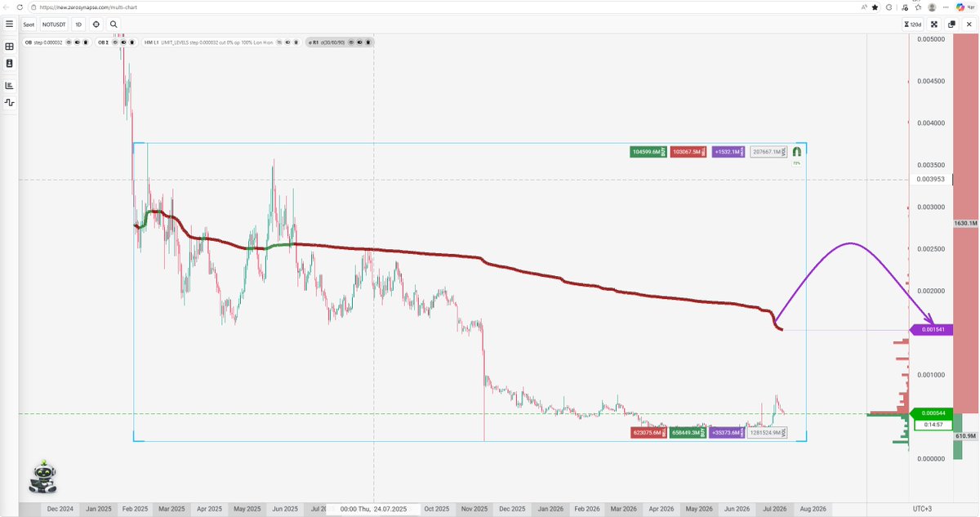Open the UTC+3 timezone selector
Image resolution: width=980 pixels, height=517 pixels.
pos(921,509)
